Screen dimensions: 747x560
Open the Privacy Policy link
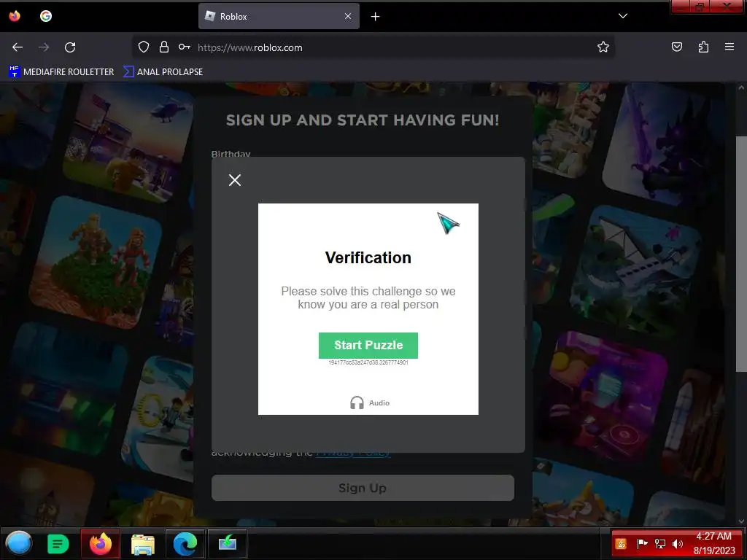353,453
